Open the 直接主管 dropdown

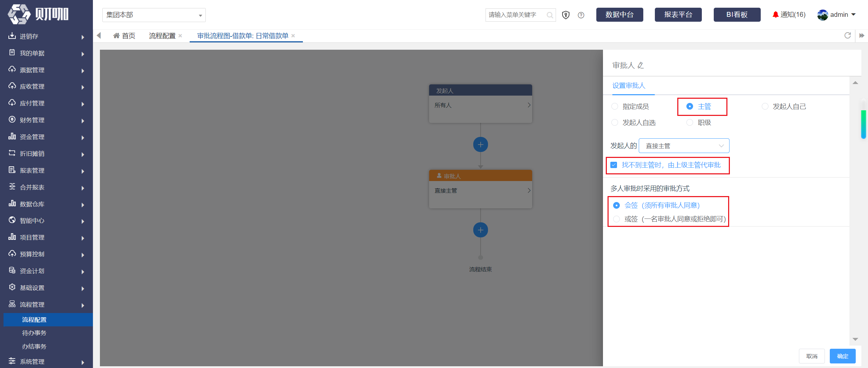coord(684,146)
